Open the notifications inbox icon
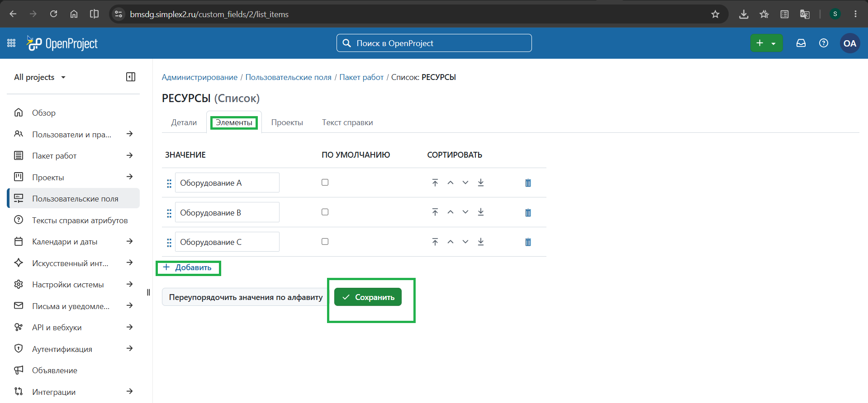 (x=801, y=43)
